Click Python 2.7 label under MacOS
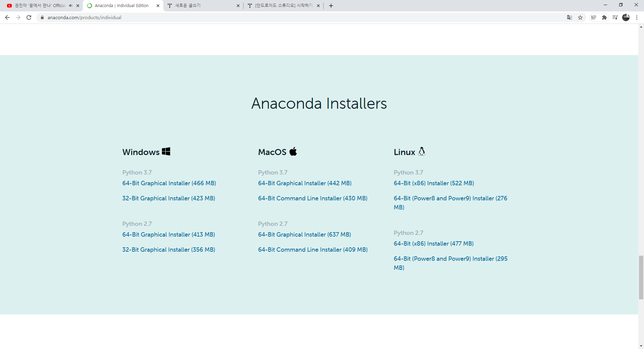This screenshot has height=349, width=644. [273, 224]
